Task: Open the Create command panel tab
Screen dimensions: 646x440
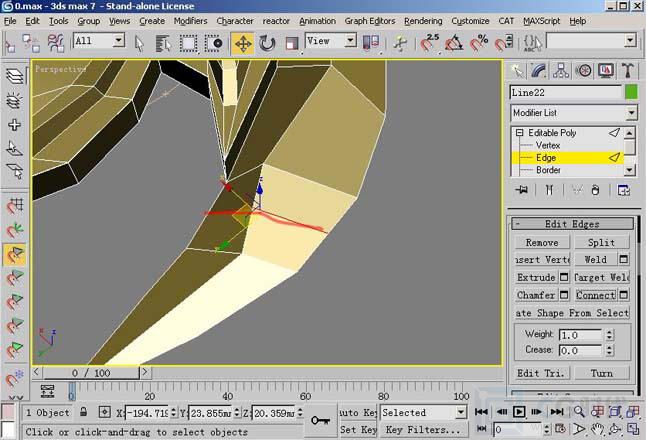Action: coord(517,71)
